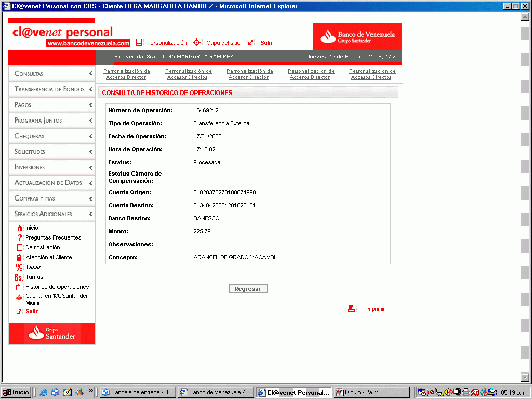This screenshot has width=532, height=399.
Task: Expand the Solicitudes menu section
Action: 52,152
